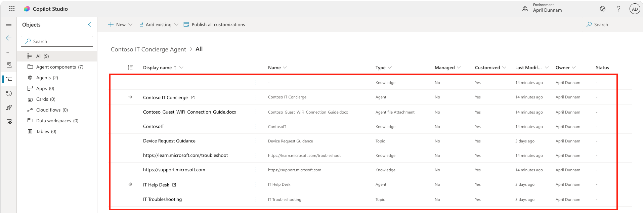Open more actions for support.microsoft.com row

click(x=256, y=170)
